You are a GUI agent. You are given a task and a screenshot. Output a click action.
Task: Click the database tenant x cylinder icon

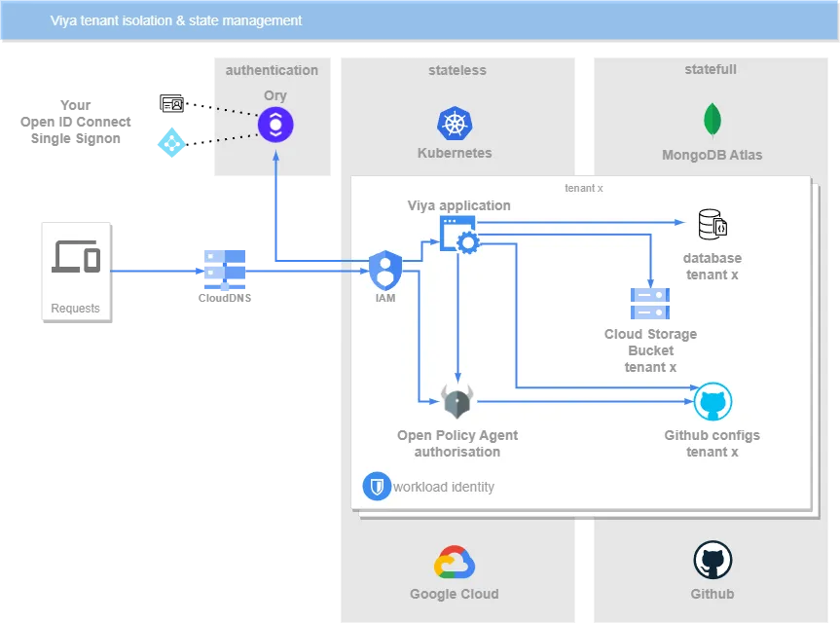coord(712,225)
